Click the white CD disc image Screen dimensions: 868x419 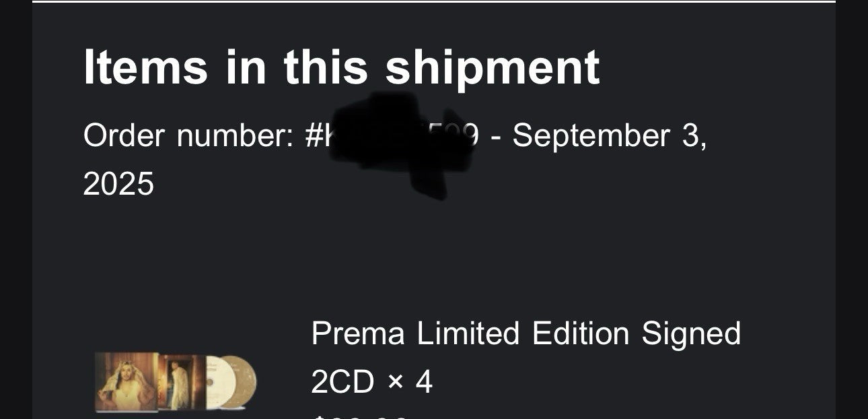[x=215, y=382]
